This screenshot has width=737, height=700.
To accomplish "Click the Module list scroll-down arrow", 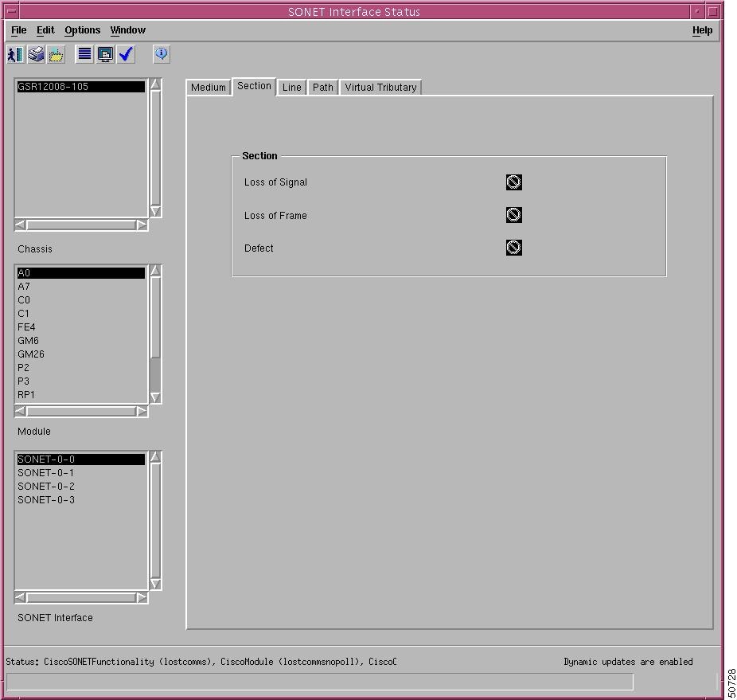I will (x=155, y=397).
